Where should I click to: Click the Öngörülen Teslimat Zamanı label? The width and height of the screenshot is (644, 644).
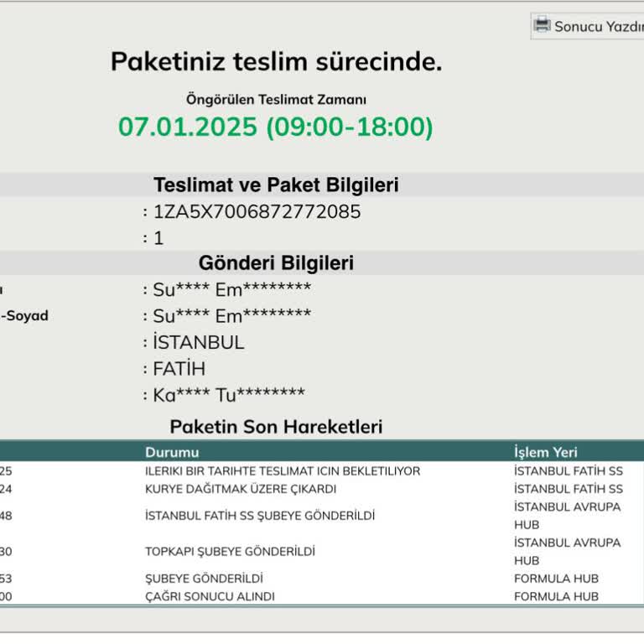point(276,100)
